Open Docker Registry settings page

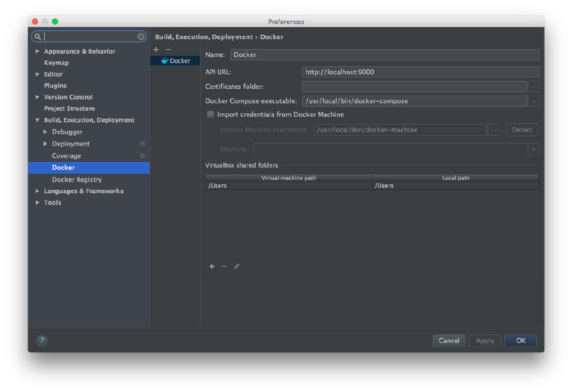pos(77,179)
